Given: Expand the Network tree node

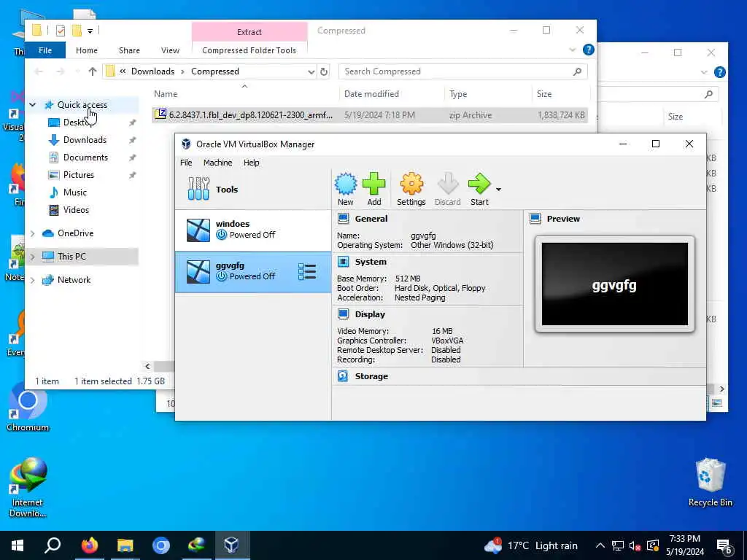Looking at the screenshot, I should (x=32, y=280).
